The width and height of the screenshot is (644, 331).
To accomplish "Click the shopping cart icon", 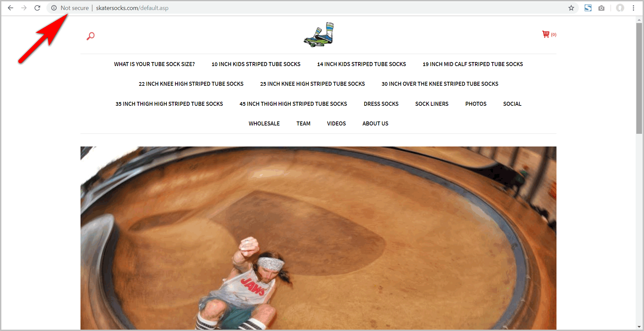I will pos(545,34).
